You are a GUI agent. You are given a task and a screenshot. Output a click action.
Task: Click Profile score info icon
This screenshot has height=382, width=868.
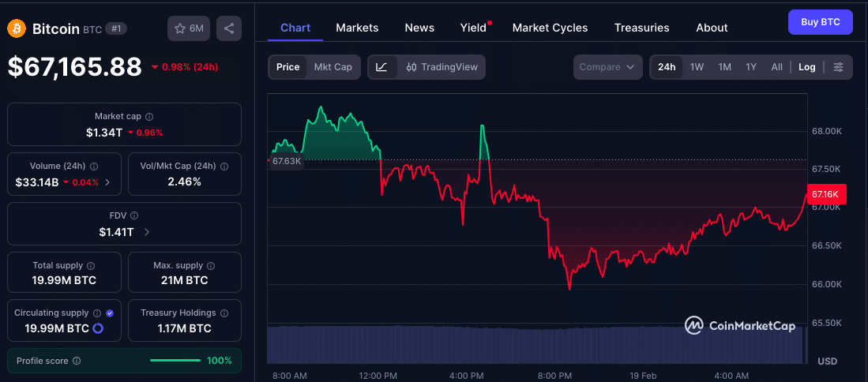coord(77,361)
